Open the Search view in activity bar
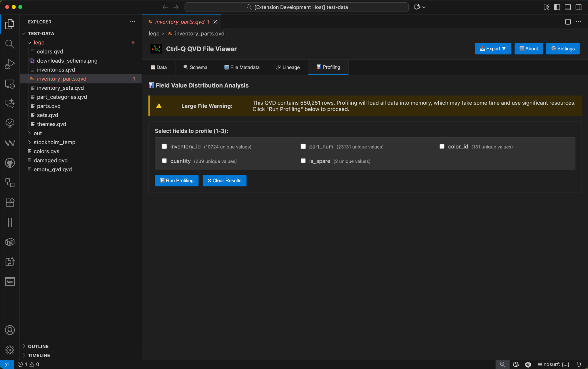Viewport: 588px width, 369px height. point(10,44)
